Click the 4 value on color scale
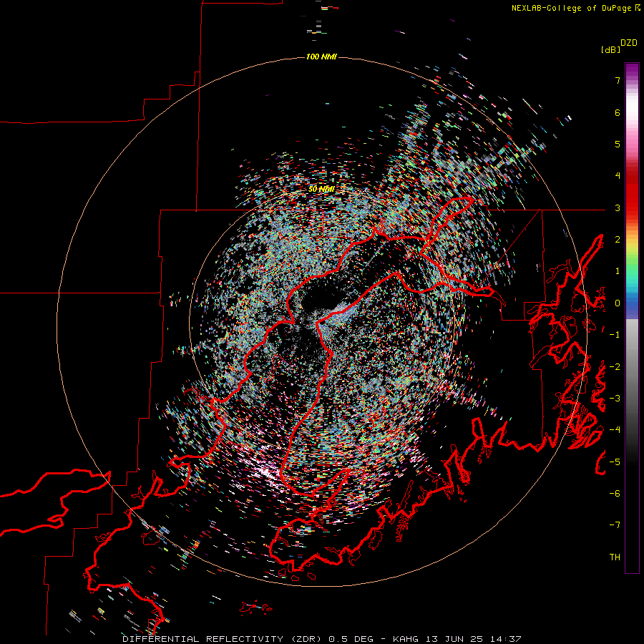Image resolution: width=644 pixels, height=644 pixels. click(x=618, y=176)
